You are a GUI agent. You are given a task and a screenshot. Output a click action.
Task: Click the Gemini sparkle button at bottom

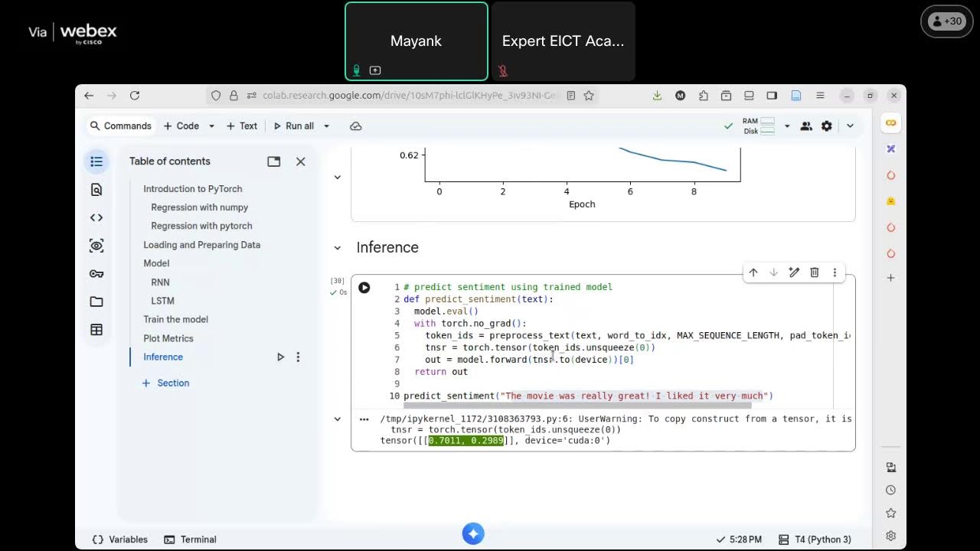coord(473,534)
